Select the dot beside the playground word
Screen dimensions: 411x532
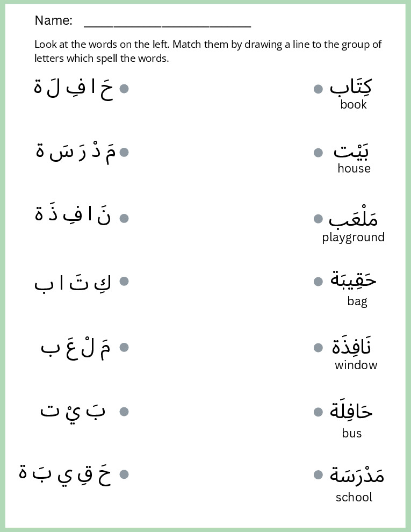(x=318, y=219)
